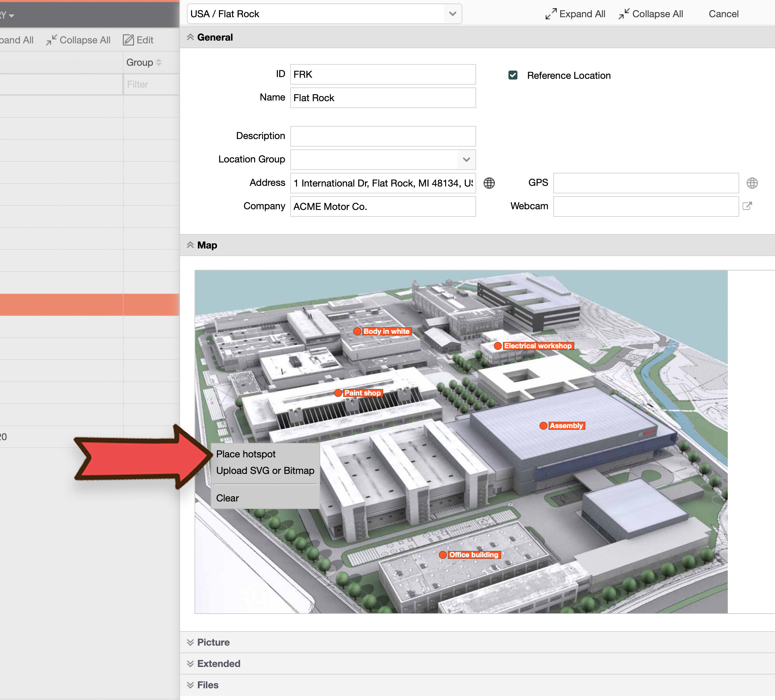Screen dimensions: 775x700
Task: Click the Assembly hotspot marker
Action: tap(543, 426)
